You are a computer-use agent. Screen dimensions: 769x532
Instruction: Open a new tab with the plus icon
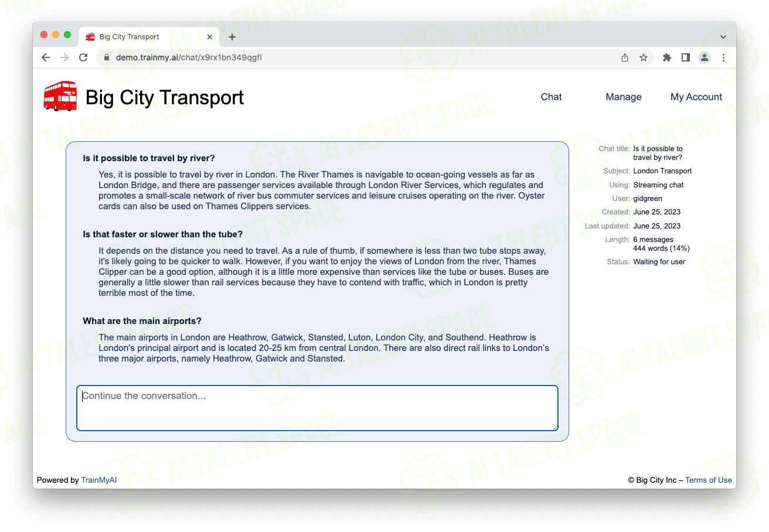232,37
